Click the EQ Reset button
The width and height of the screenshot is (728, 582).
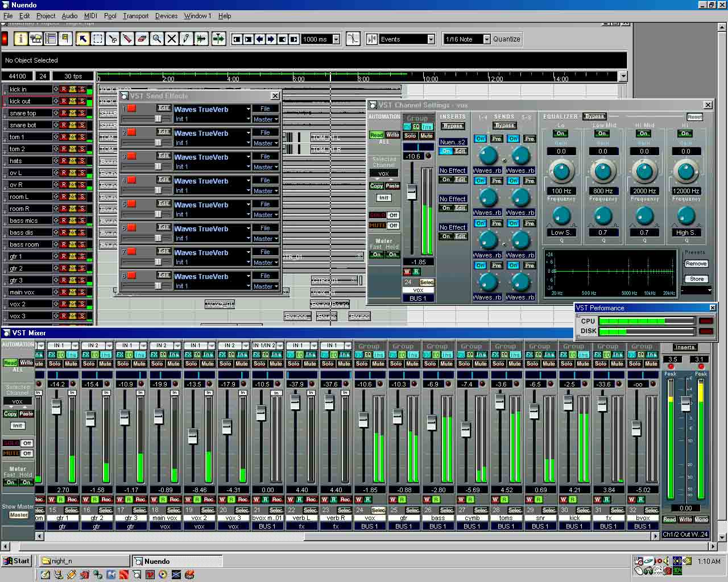pos(694,117)
